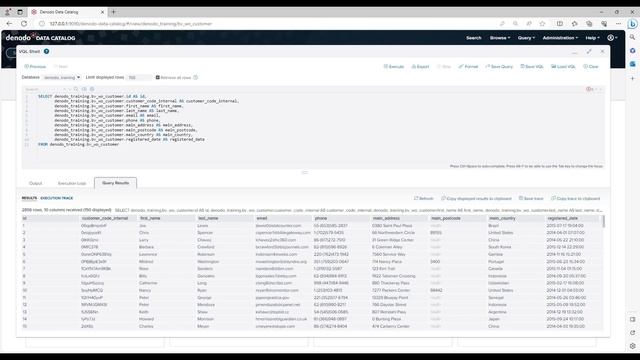Open browser split screen icon
Image resolution: width=640 pixels, height=360 pixels.
tap(560, 24)
